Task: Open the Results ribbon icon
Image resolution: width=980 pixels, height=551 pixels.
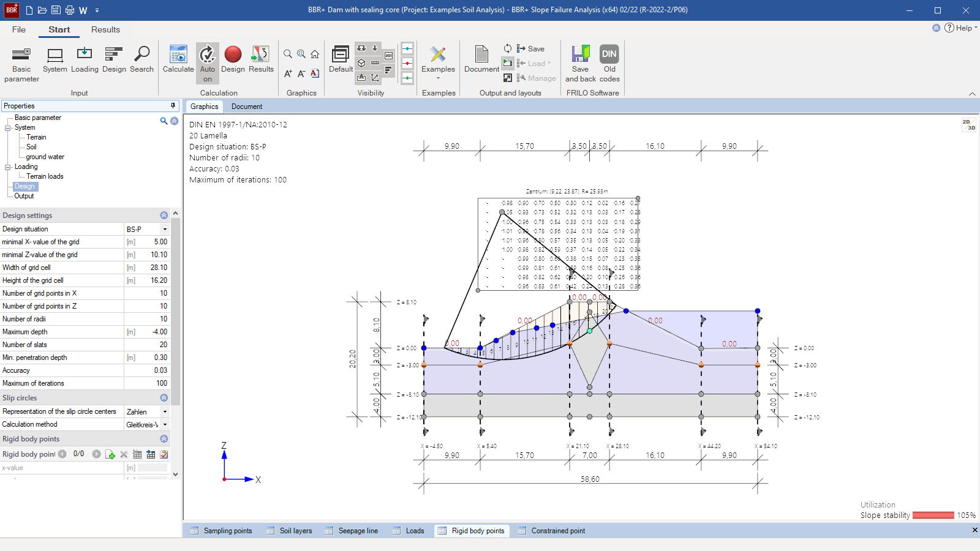Action: point(261,60)
